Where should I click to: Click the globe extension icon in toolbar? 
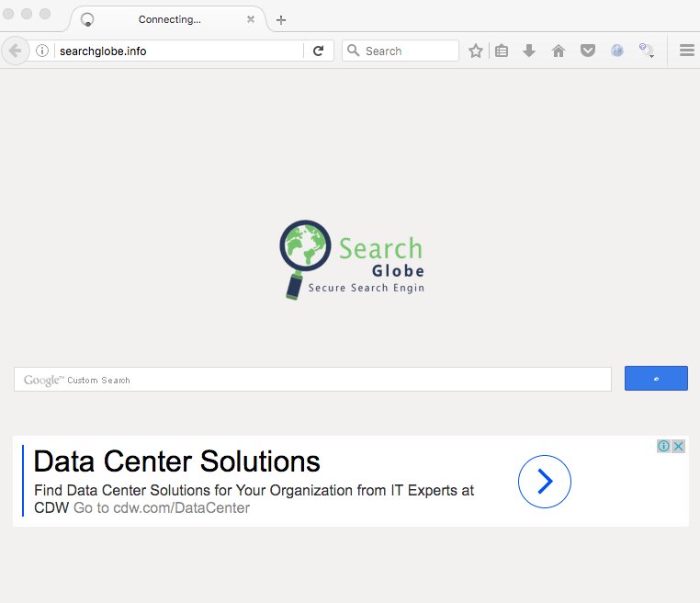pos(617,51)
